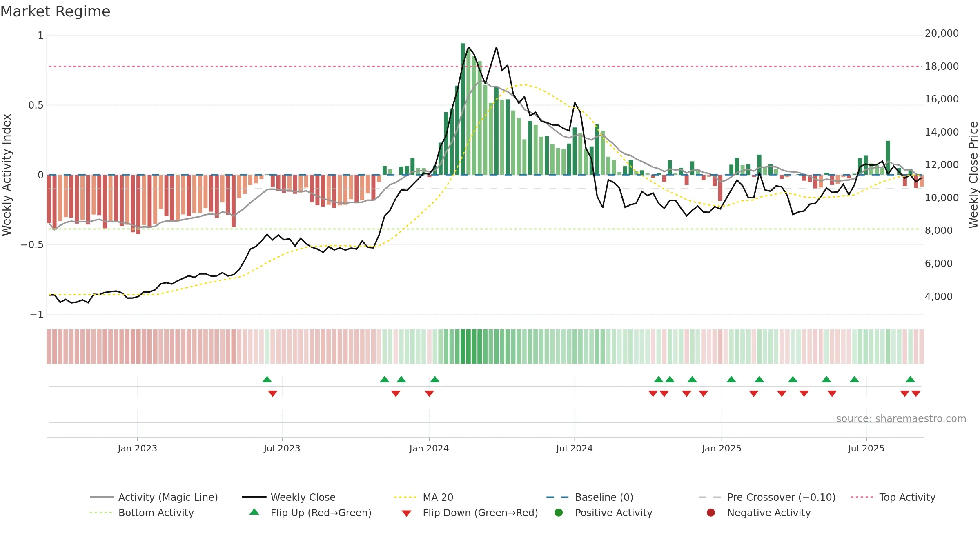The height and width of the screenshot is (551, 980).
Task: Click the source: sharemaestro.com credit text
Action: coord(901,419)
